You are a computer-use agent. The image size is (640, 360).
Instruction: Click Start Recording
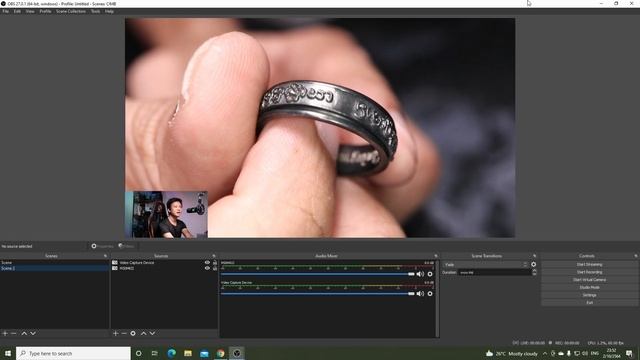click(589, 272)
